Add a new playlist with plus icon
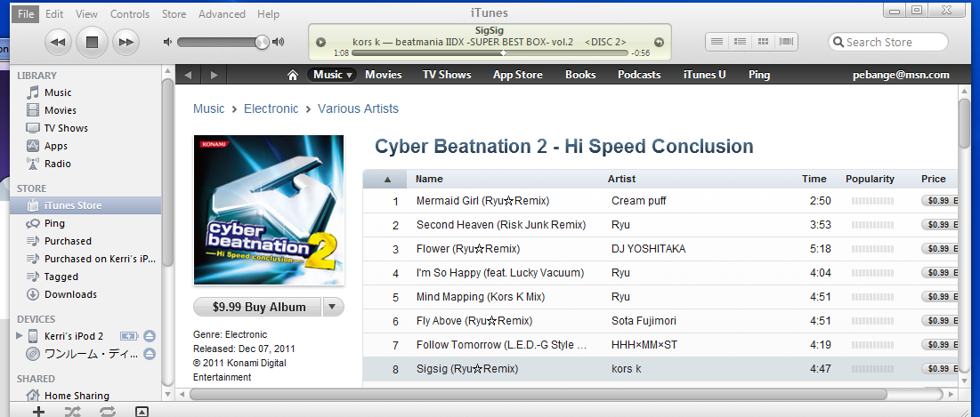 pyautogui.click(x=38, y=412)
